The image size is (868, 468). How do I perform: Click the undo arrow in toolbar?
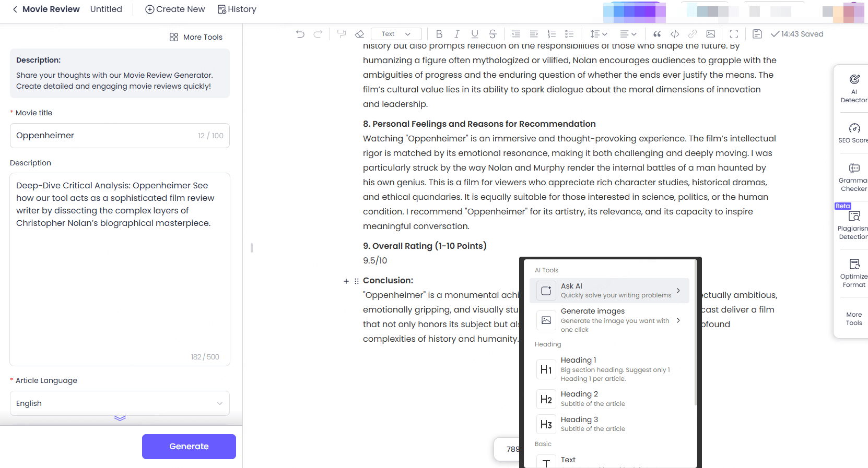pyautogui.click(x=300, y=34)
